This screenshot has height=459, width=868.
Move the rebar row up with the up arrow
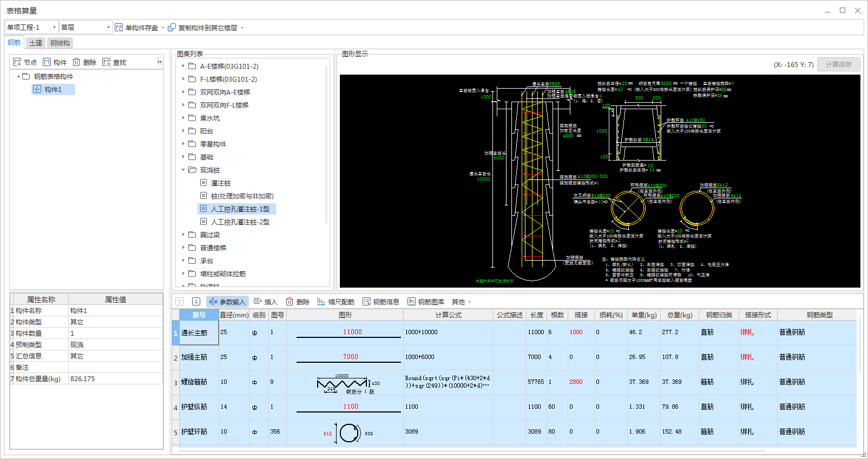[x=180, y=302]
